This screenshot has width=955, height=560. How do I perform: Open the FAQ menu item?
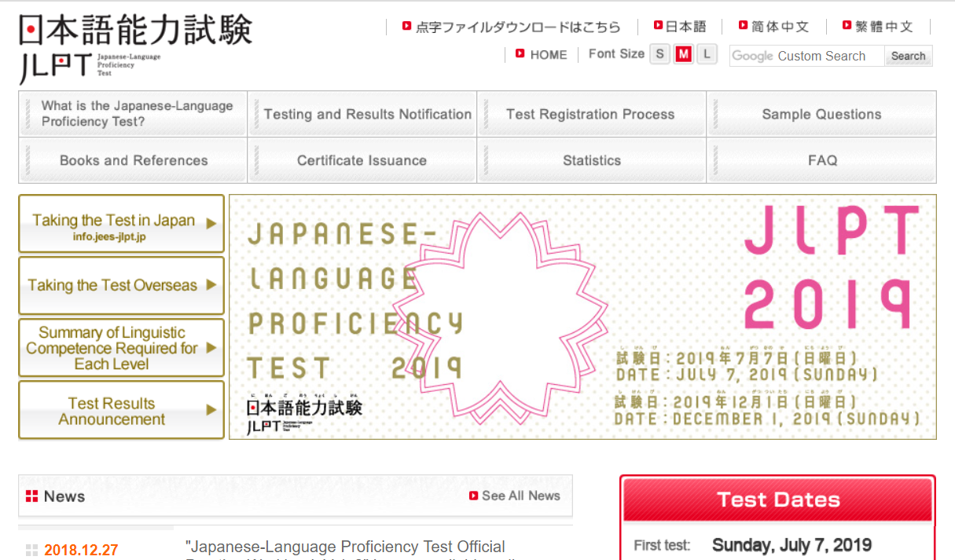click(x=821, y=160)
